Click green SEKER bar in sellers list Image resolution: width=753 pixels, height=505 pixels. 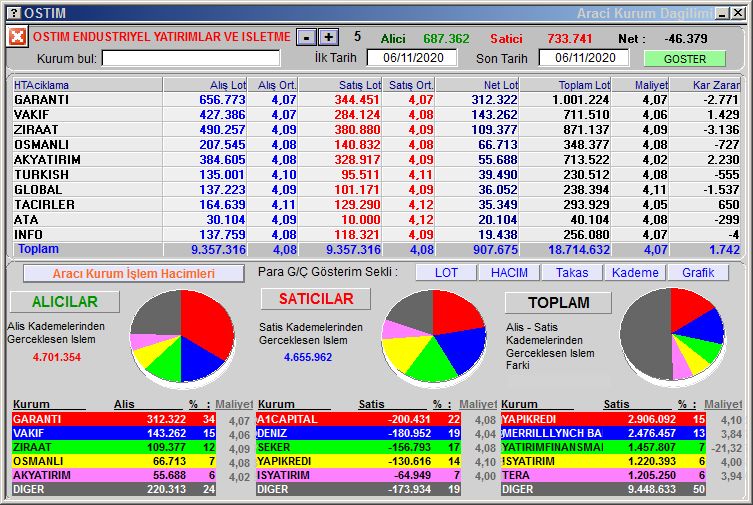tap(358, 447)
